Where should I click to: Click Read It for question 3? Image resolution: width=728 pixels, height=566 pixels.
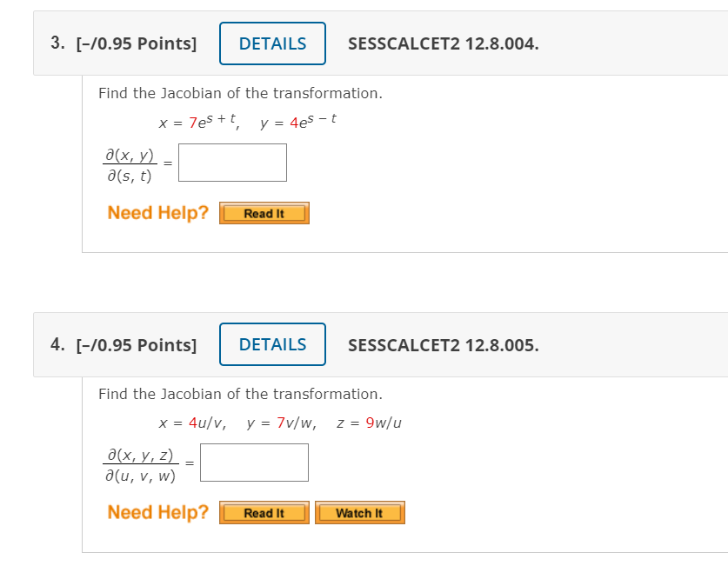pyautogui.click(x=264, y=213)
